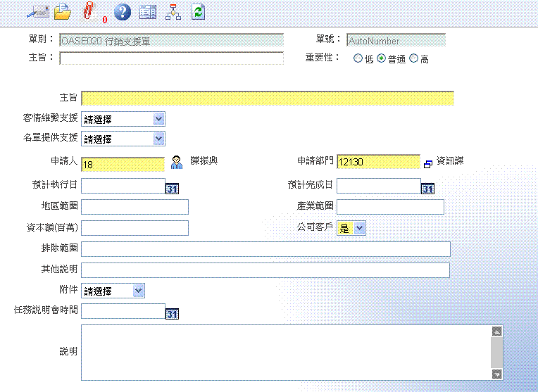
Task: Click the 說明 text area scroll down arrow
Action: point(496,374)
